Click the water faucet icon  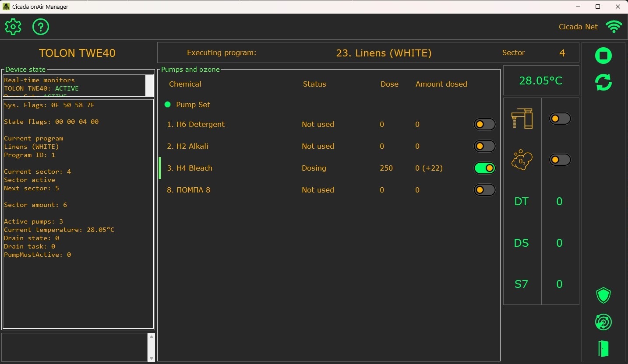[x=522, y=119]
